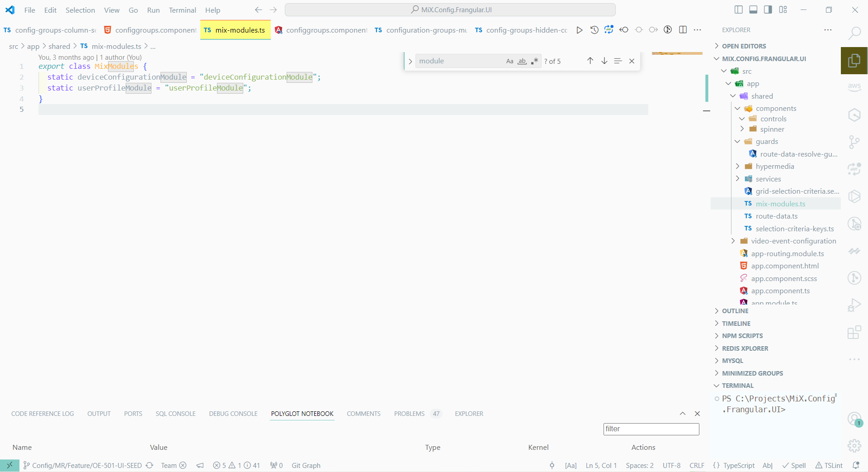
Task: Open the Terminal menu
Action: click(x=182, y=10)
